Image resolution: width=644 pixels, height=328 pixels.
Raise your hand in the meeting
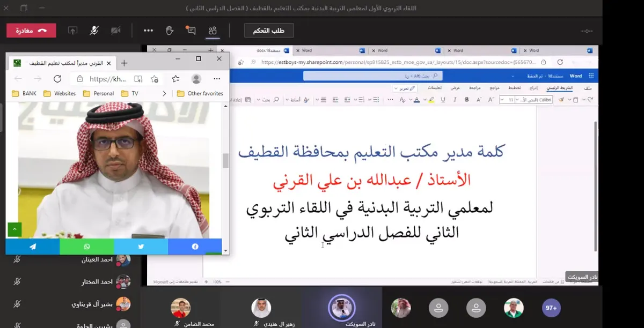click(x=170, y=31)
